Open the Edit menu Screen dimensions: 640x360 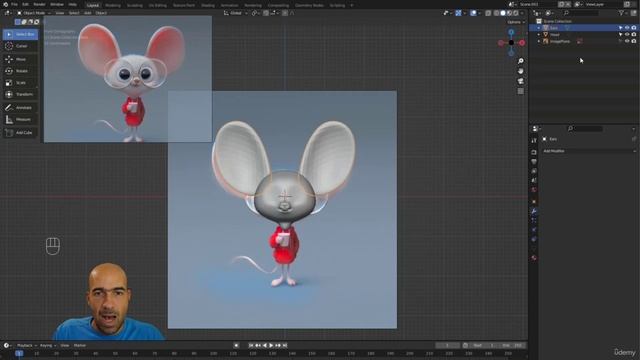pyautogui.click(x=25, y=4)
